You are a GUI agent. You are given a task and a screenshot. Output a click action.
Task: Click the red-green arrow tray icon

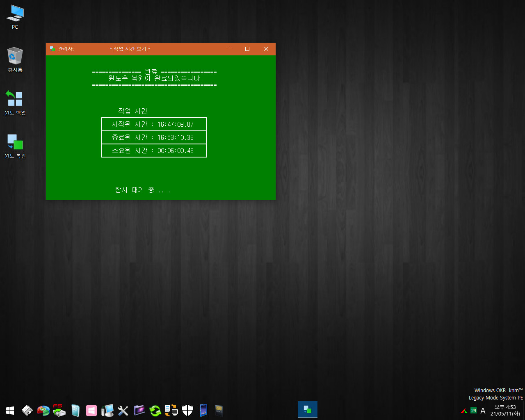coord(464,411)
